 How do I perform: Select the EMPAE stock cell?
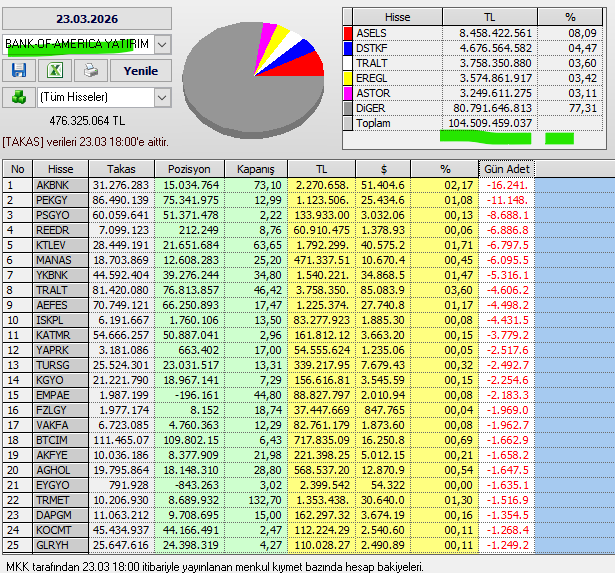(61, 395)
